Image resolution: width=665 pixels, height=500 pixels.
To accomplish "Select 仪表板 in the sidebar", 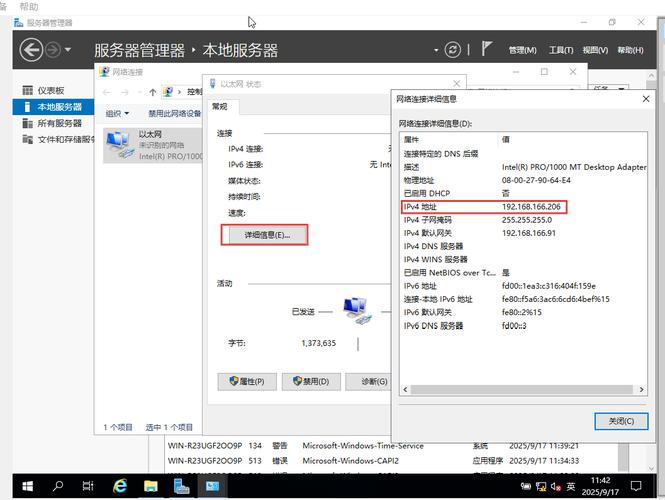I will coord(53,90).
